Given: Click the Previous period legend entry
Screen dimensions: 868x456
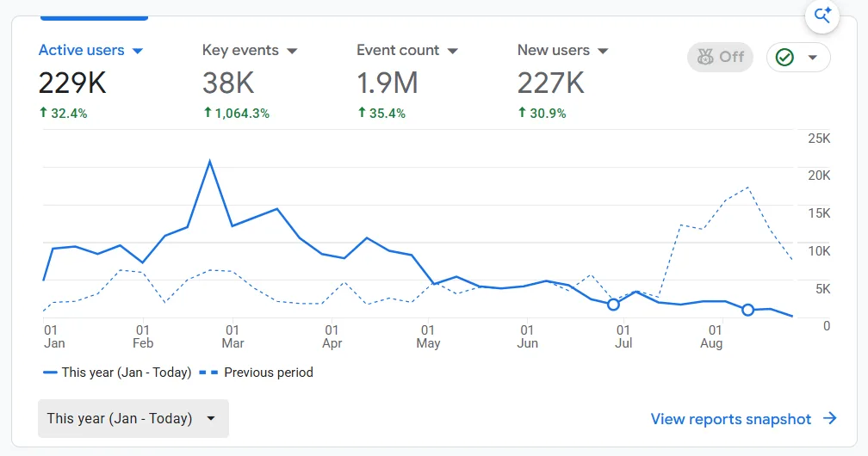Looking at the screenshot, I should 257,373.
